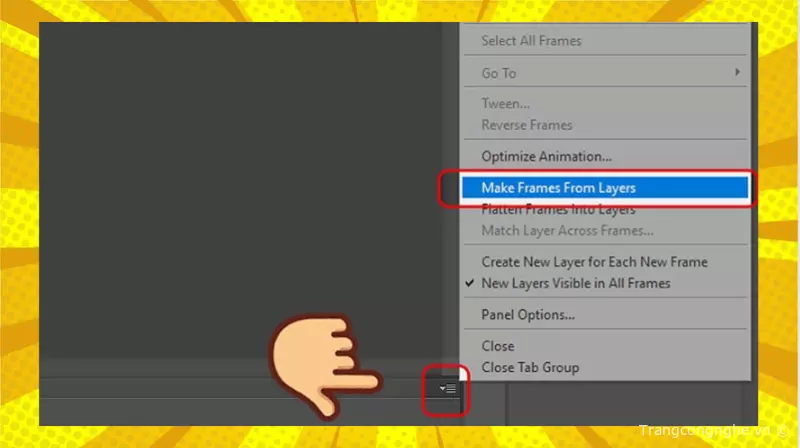Enable Create New Layer for Each New Frame
Screen dimensions: 800x448
click(594, 262)
